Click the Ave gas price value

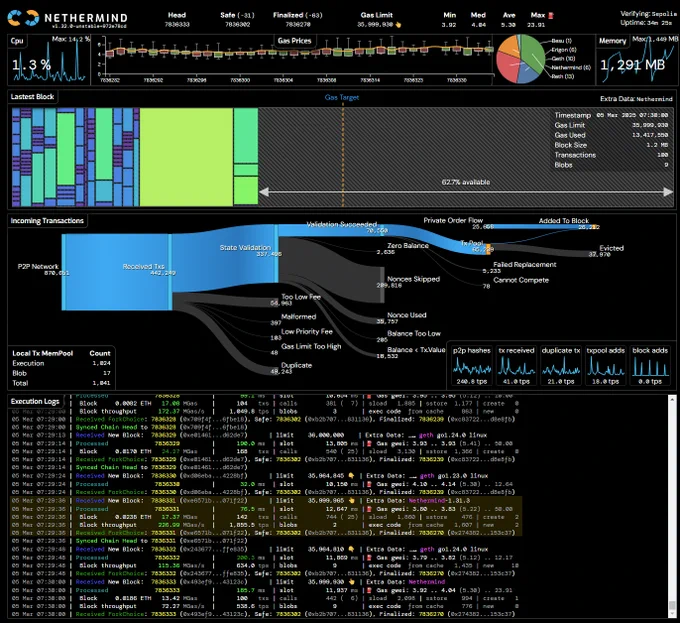[508, 25]
